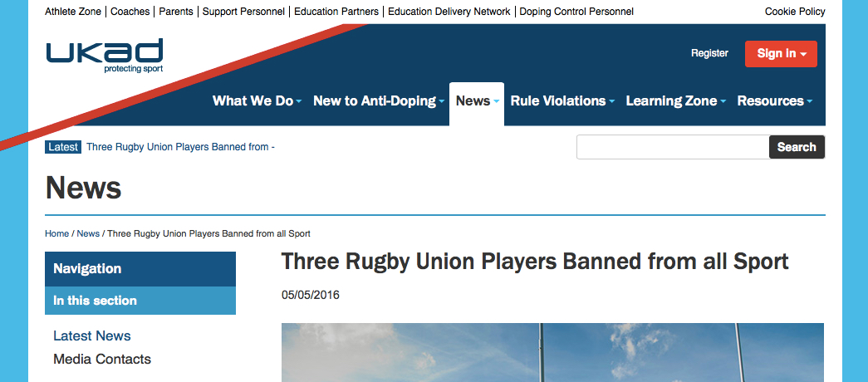Expand the What We Do menu
The image size is (868, 382).
click(x=257, y=101)
